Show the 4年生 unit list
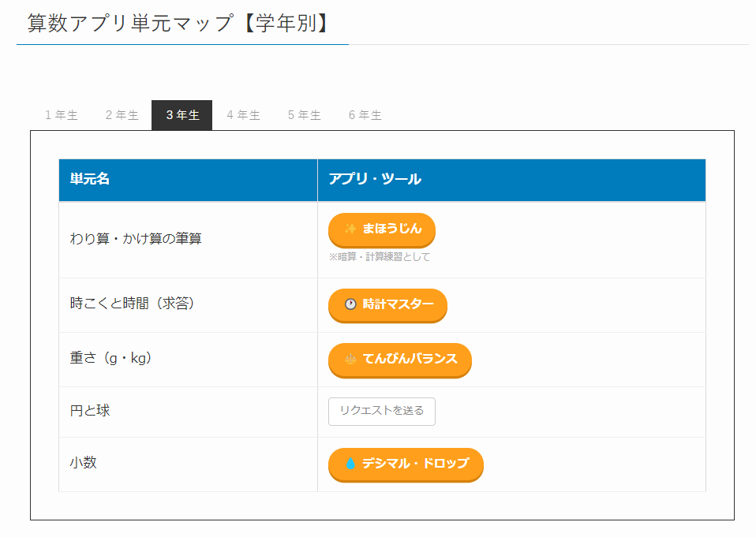Image resolution: width=756 pixels, height=537 pixels. pyautogui.click(x=243, y=115)
